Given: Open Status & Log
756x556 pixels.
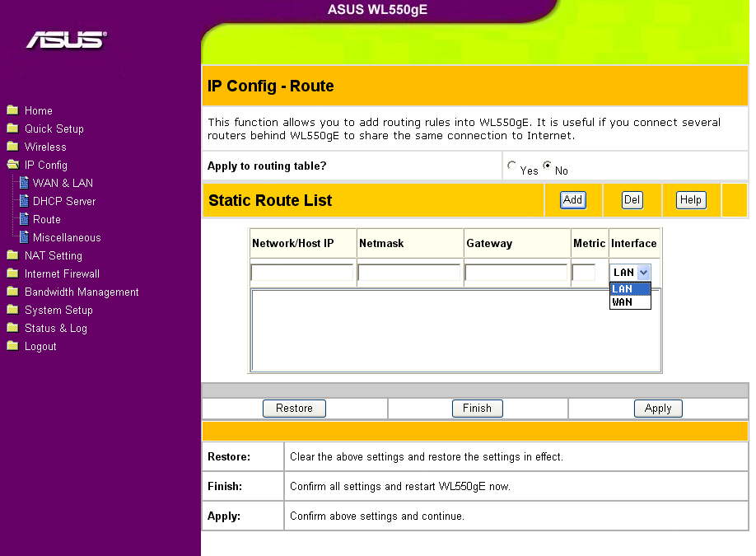Looking at the screenshot, I should click(x=56, y=328).
